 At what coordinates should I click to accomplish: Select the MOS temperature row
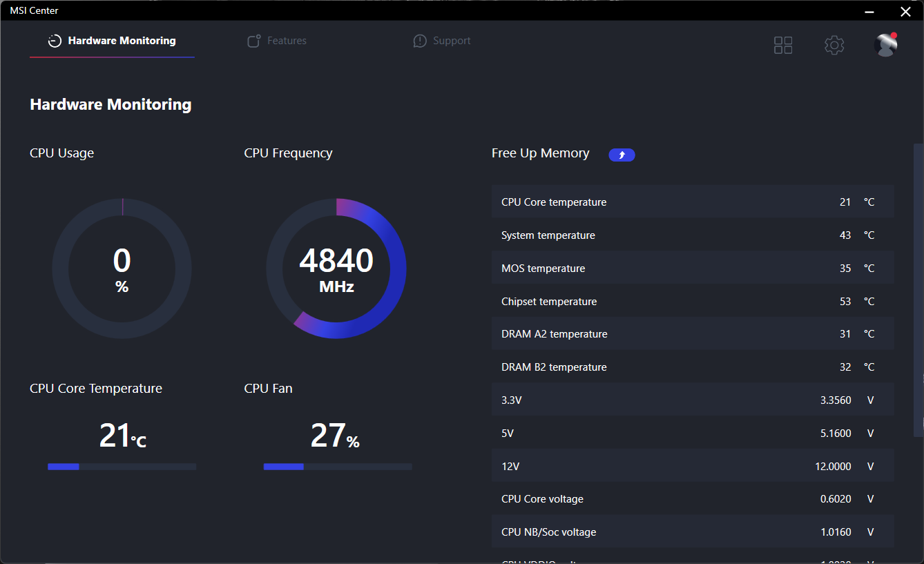pos(693,269)
